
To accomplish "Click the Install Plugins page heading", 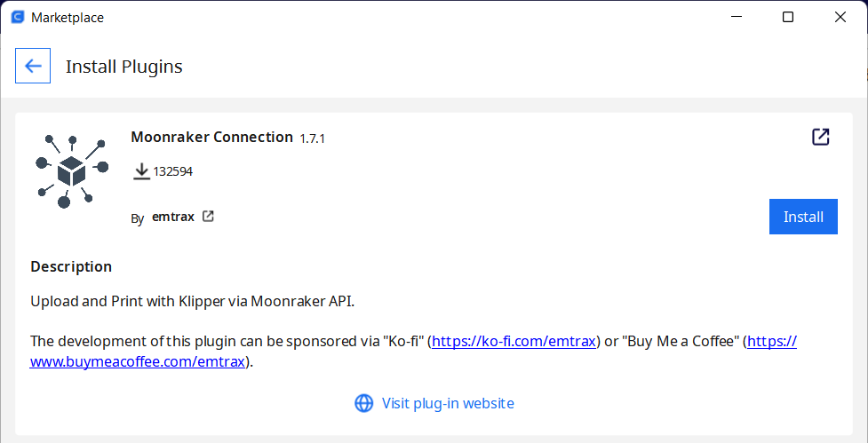I will [124, 67].
